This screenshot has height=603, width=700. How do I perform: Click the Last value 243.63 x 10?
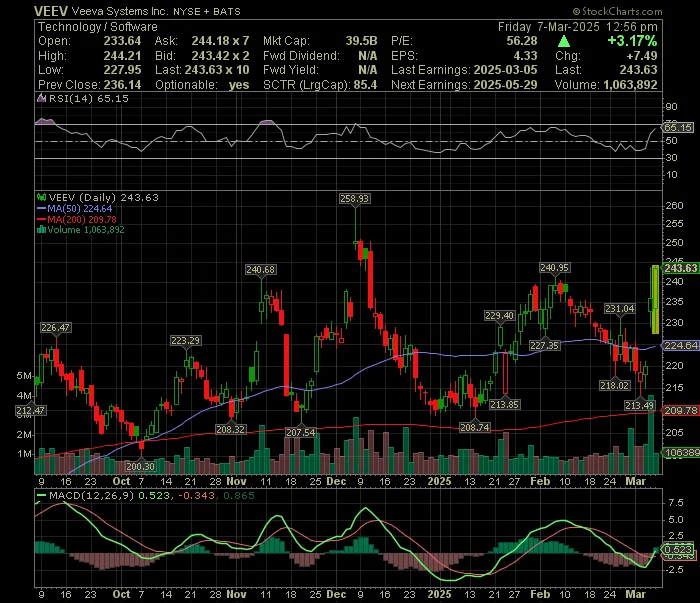coord(217,70)
